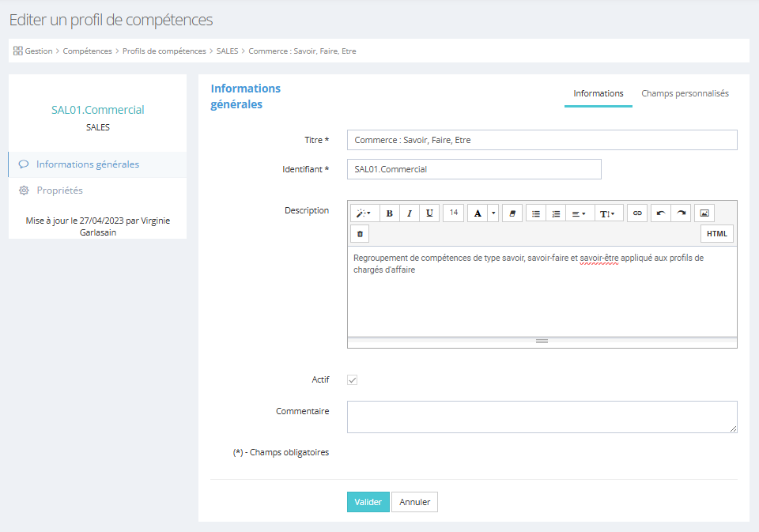Open the magic wand styles dropdown
This screenshot has height=532, width=759.
364,213
